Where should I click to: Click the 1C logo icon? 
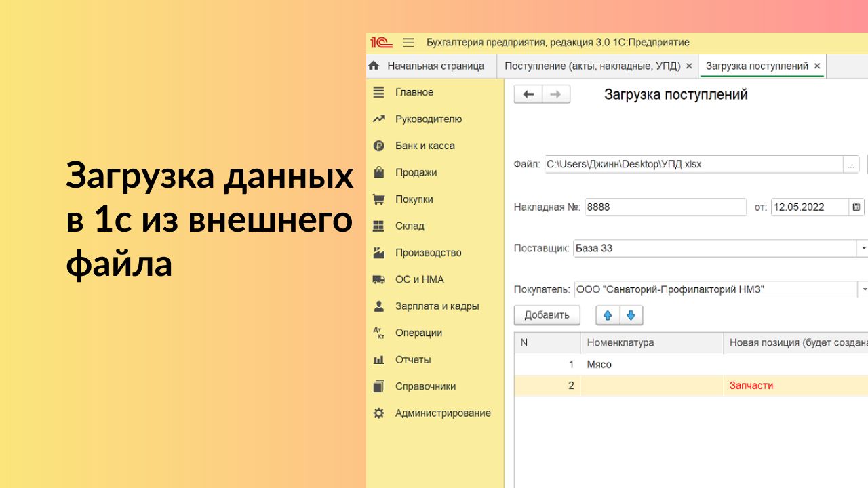(x=381, y=43)
